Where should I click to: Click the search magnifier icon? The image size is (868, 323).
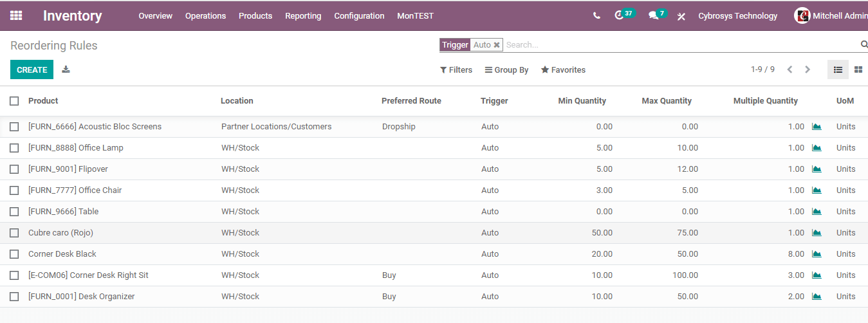pyautogui.click(x=864, y=44)
